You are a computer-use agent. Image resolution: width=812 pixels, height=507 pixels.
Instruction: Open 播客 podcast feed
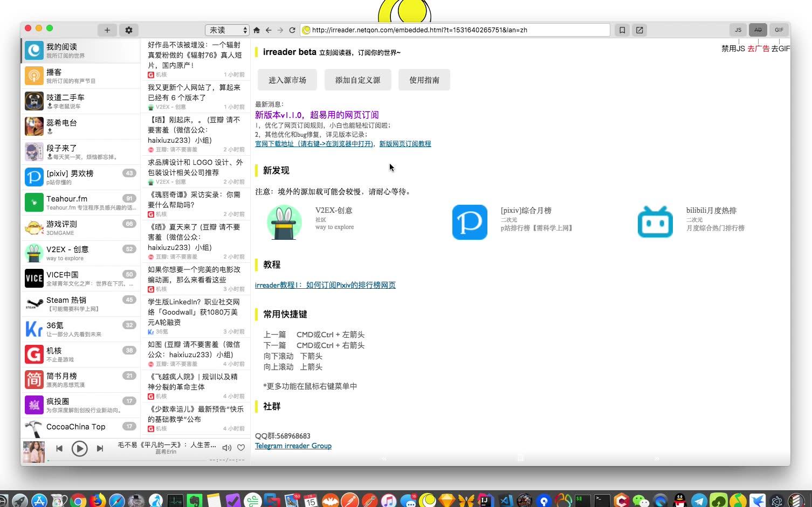[80, 76]
